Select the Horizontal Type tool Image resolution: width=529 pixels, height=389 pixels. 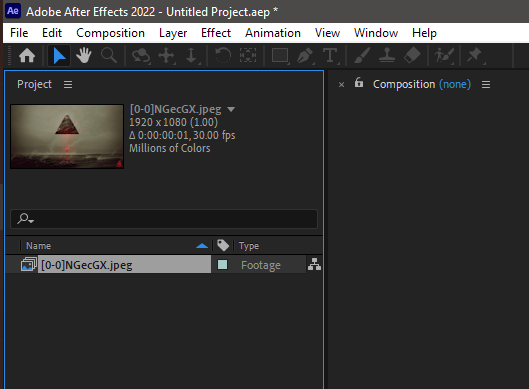pyautogui.click(x=330, y=56)
